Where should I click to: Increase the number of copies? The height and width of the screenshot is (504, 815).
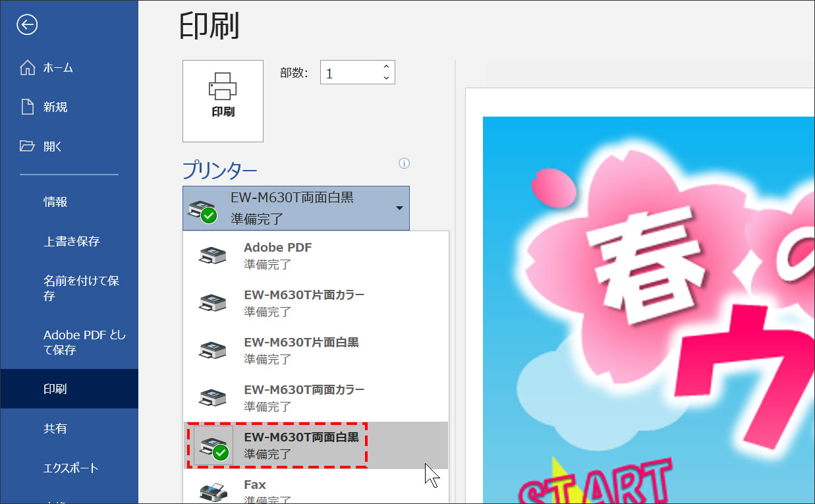click(386, 67)
